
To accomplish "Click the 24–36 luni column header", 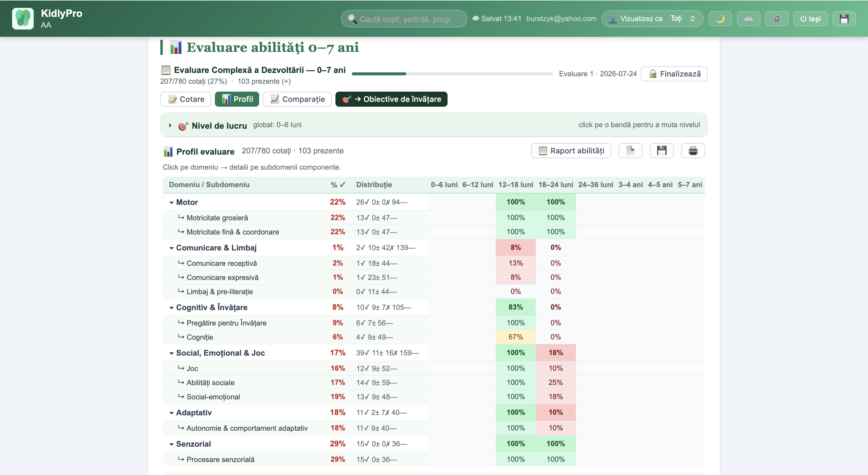I will (596, 185).
